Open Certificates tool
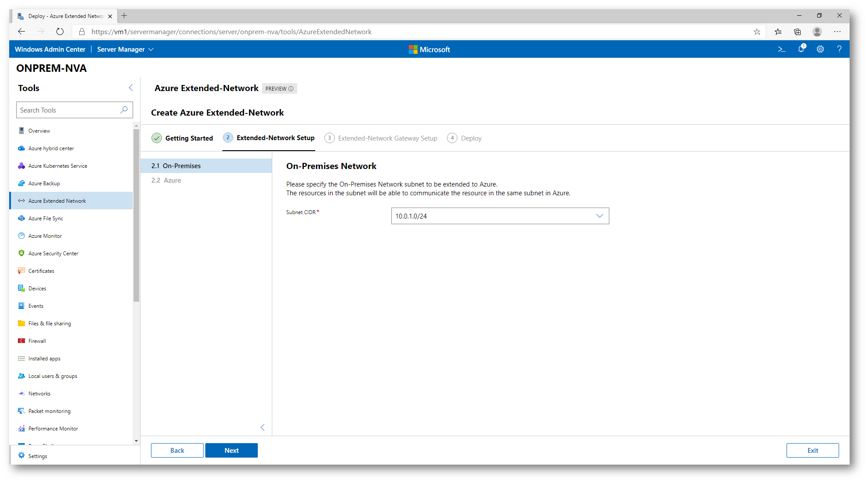868x483 pixels. 71,271
